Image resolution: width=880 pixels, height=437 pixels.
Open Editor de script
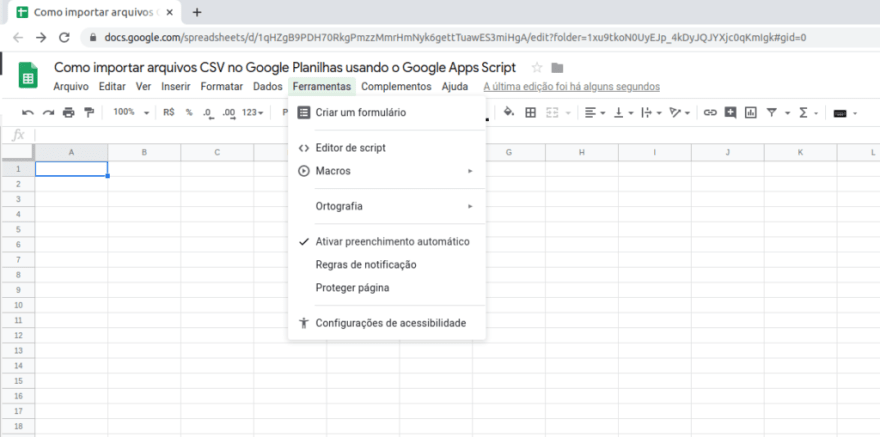pyautogui.click(x=387, y=148)
